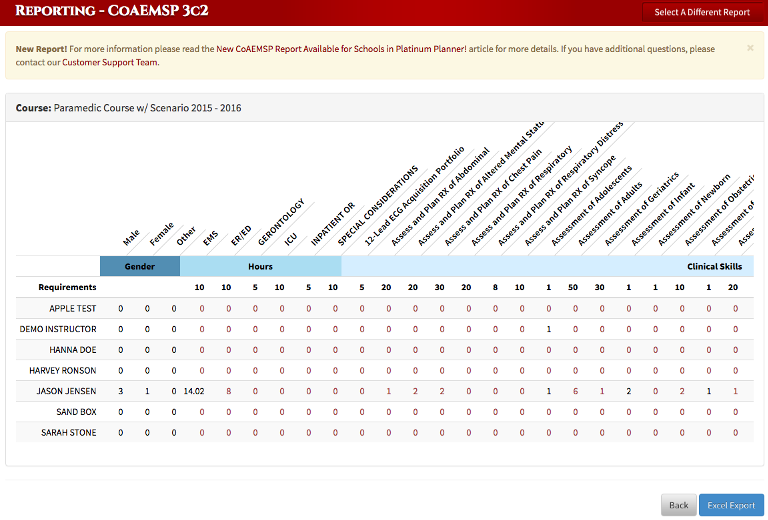768x520 pixels.
Task: Click Select A Different Report button
Action: tap(702, 12)
